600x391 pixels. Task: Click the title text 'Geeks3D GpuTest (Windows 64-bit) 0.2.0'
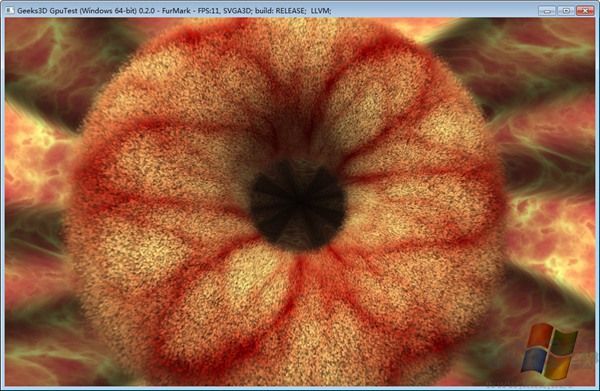point(86,11)
